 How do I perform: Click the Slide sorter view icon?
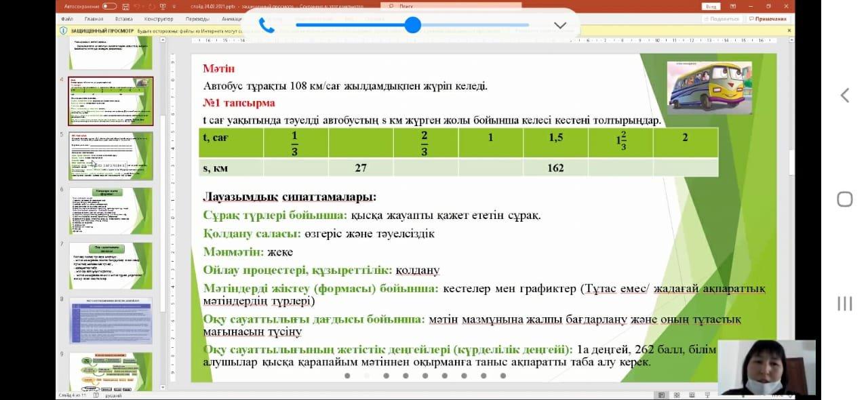click(677, 395)
